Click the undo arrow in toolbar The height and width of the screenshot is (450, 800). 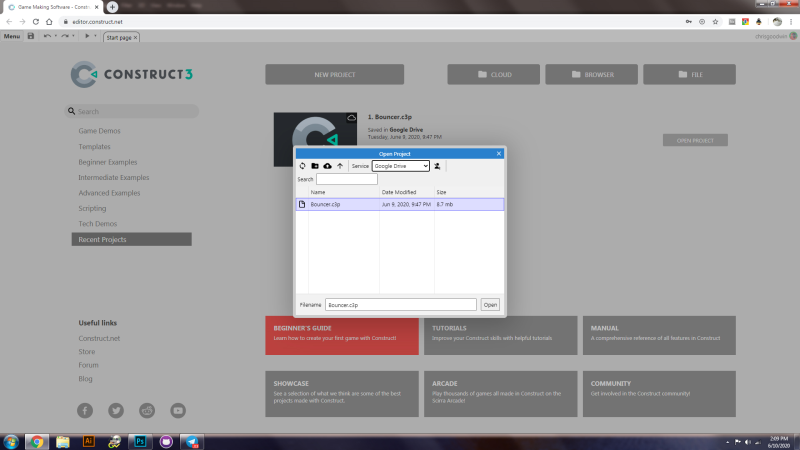[47, 36]
